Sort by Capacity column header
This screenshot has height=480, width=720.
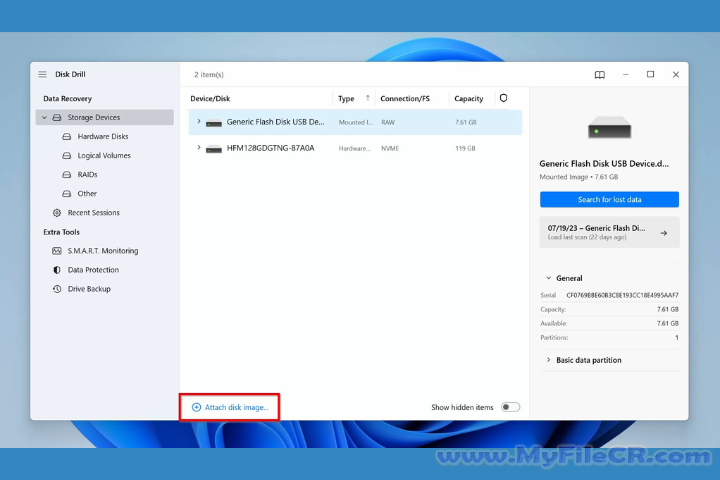pos(469,99)
